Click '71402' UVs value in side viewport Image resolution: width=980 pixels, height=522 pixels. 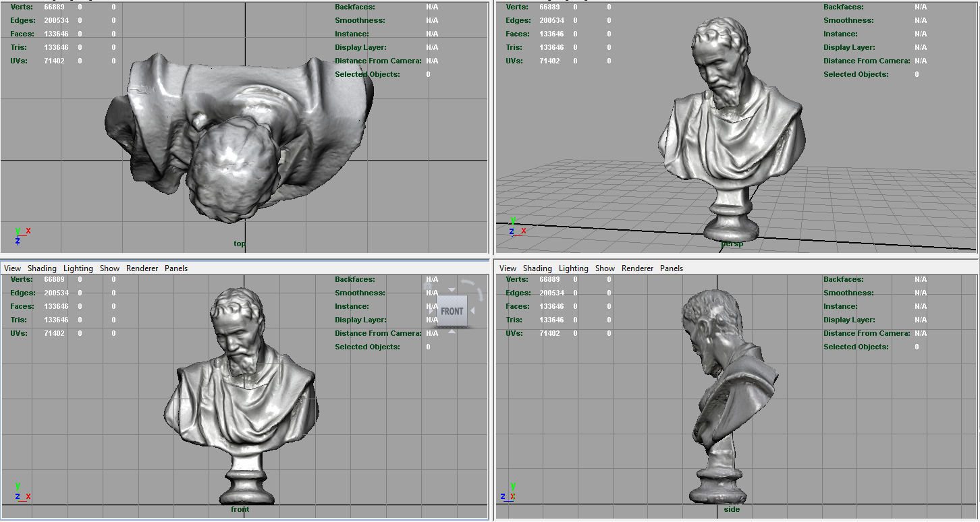click(x=550, y=333)
